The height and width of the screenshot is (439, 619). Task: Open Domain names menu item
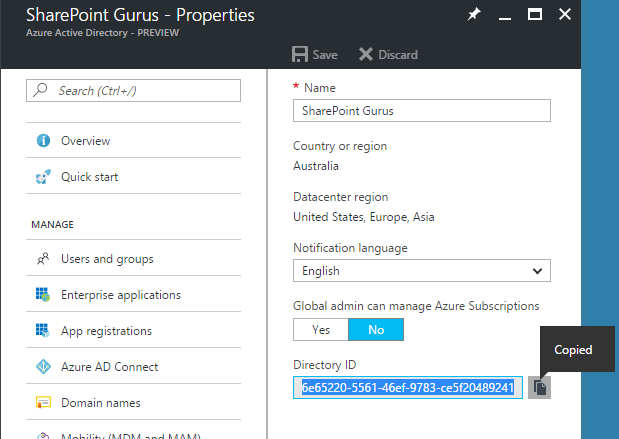click(100, 403)
